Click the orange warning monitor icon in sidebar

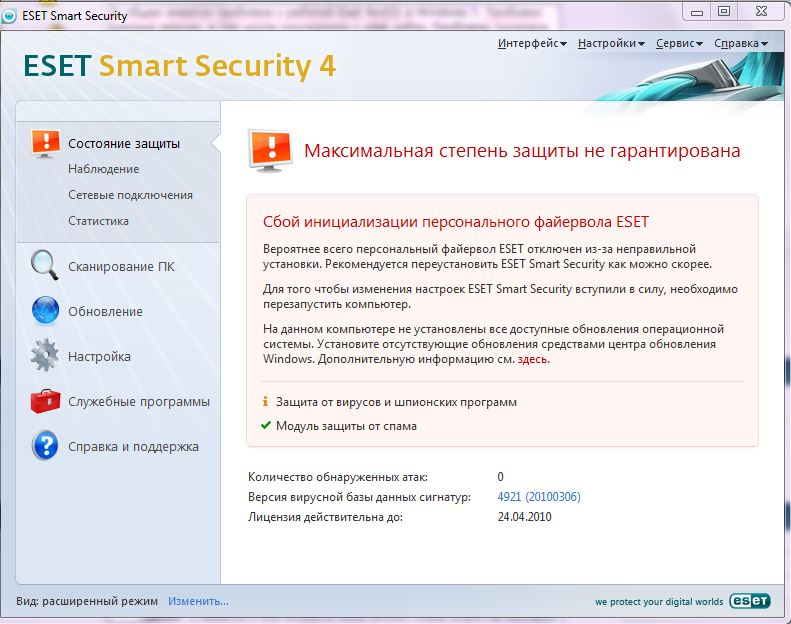pos(46,143)
